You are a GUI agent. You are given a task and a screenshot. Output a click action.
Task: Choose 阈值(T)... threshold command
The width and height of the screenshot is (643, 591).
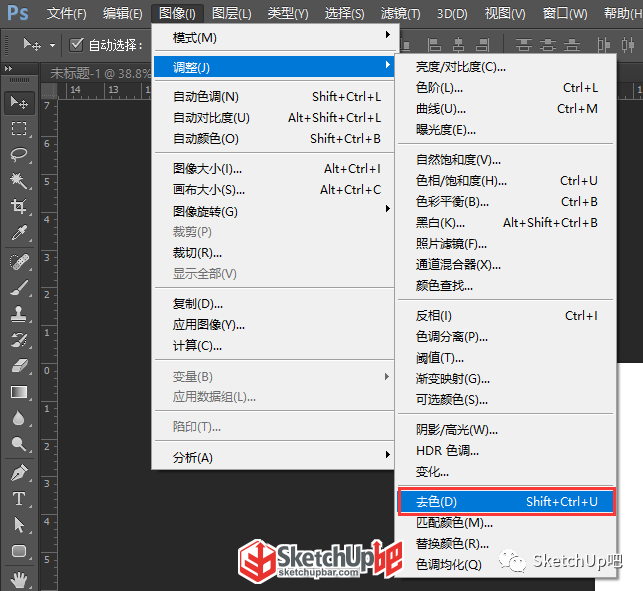[505, 358]
